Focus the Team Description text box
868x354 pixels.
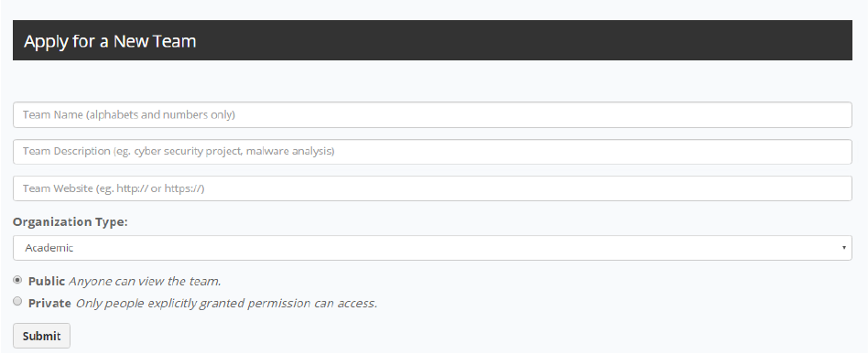pos(432,152)
